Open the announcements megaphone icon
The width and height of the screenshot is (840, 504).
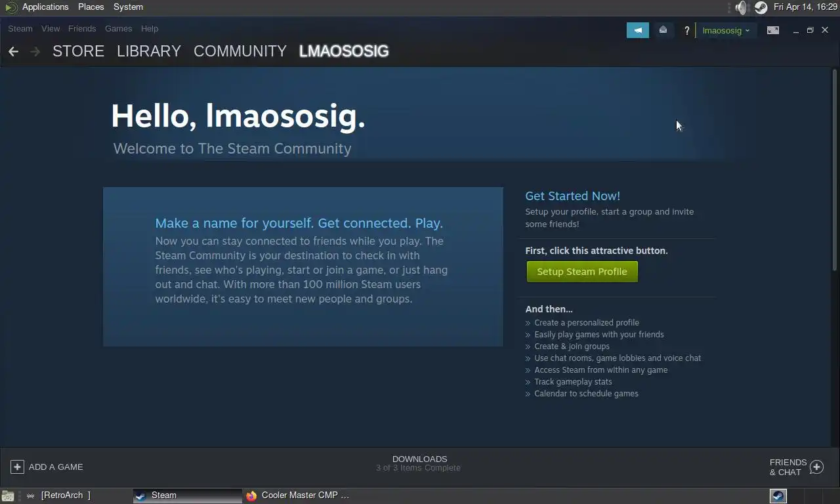pyautogui.click(x=637, y=30)
